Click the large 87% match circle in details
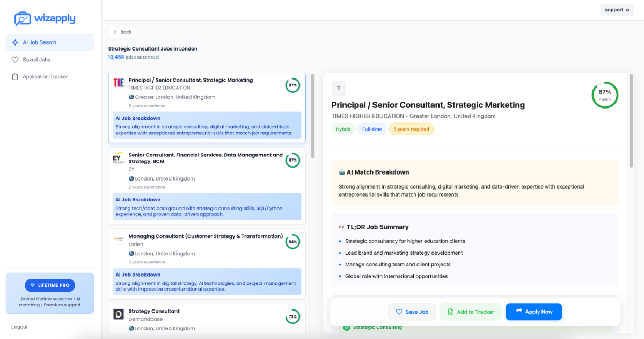The height and width of the screenshot is (339, 644). click(605, 95)
